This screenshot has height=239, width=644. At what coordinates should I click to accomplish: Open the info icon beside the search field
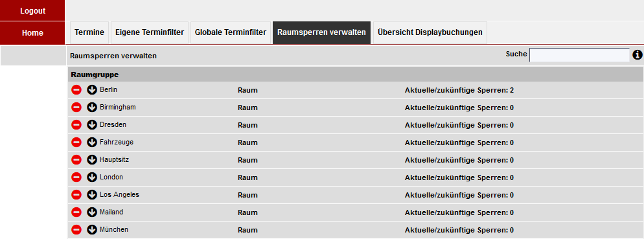click(x=638, y=54)
